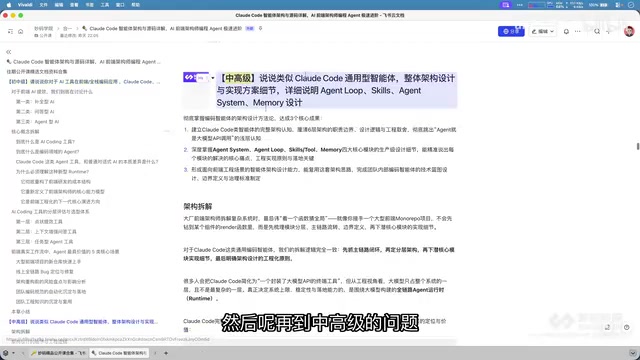
Task: Jump to 到底什么是 AI Coding 工具？
Action: point(45,142)
